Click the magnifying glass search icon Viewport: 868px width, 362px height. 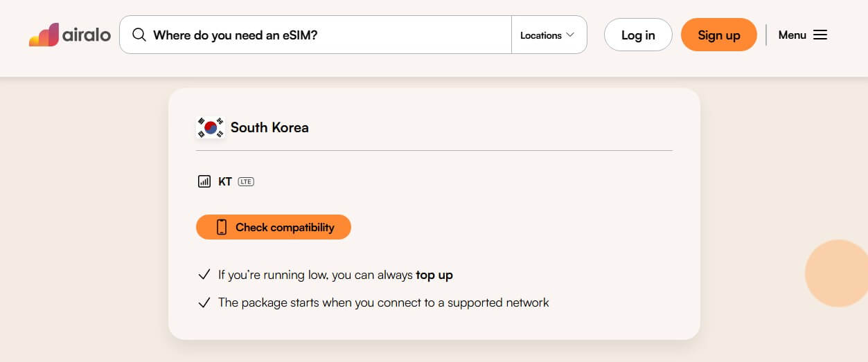pos(139,35)
